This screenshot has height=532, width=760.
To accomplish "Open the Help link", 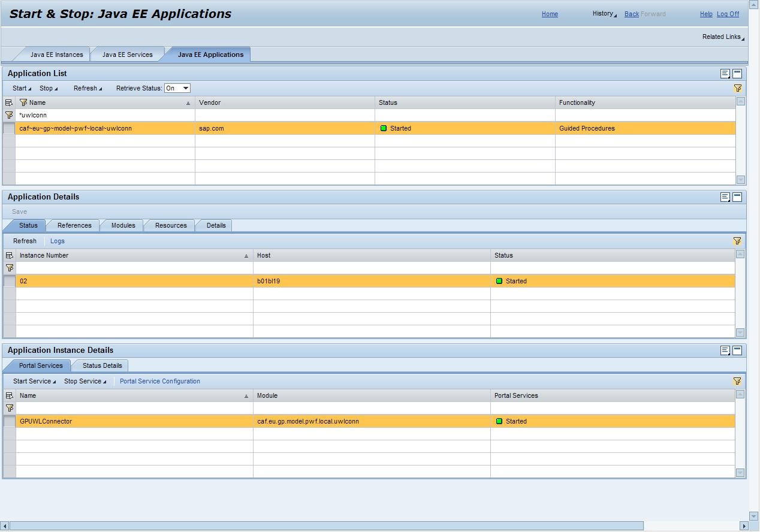I will (706, 14).
